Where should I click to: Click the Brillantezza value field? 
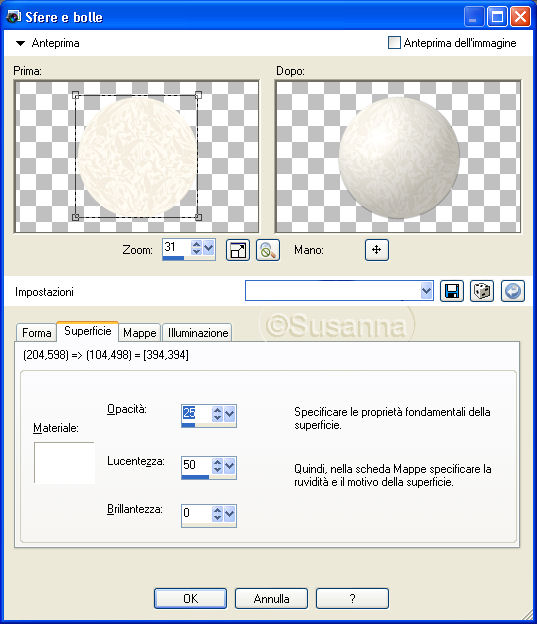point(196,513)
